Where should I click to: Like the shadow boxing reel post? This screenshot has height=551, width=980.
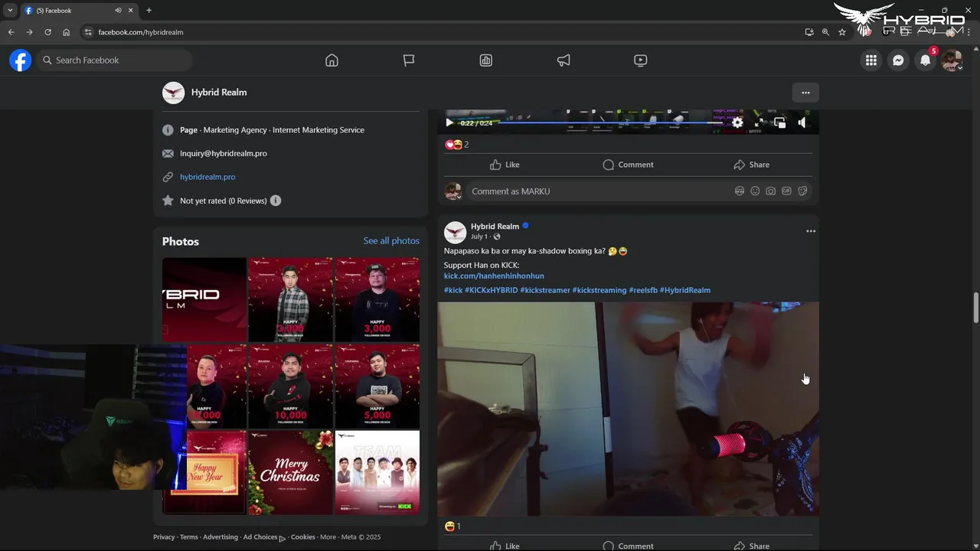coord(505,546)
